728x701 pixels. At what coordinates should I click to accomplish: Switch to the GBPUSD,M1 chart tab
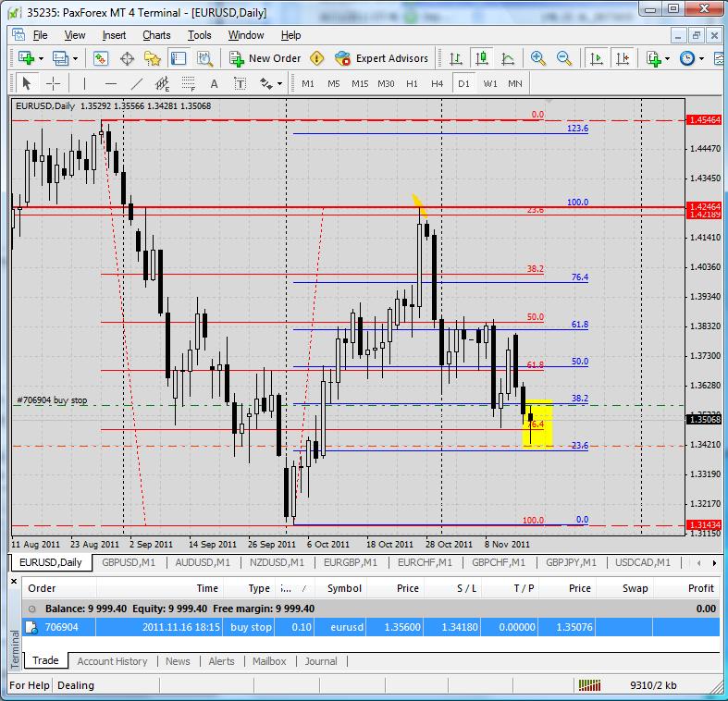point(129,562)
